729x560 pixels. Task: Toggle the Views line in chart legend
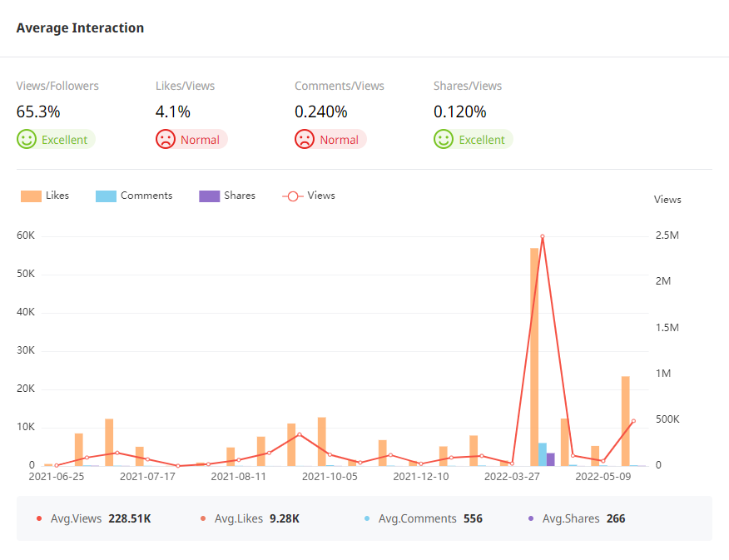(x=310, y=196)
